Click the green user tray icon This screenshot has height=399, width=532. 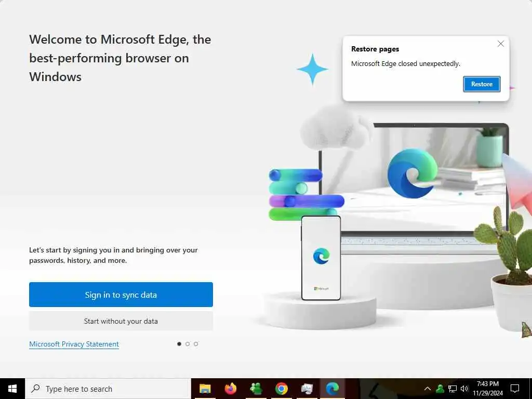pyautogui.click(x=440, y=389)
